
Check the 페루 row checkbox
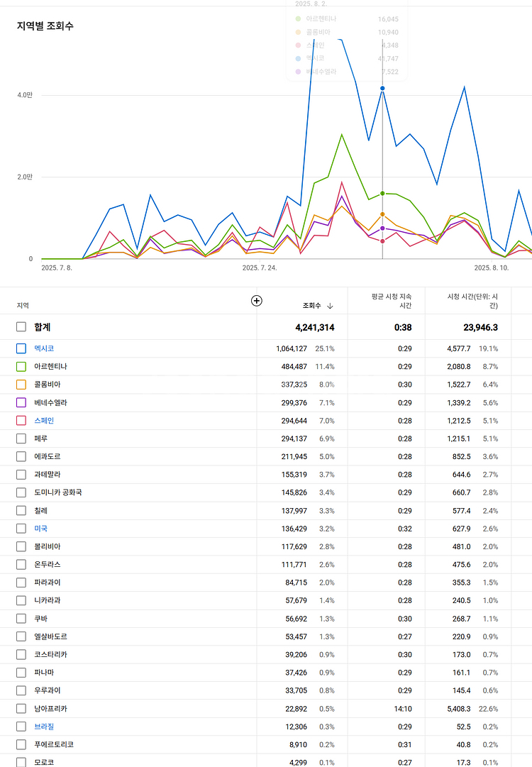tap(21, 438)
